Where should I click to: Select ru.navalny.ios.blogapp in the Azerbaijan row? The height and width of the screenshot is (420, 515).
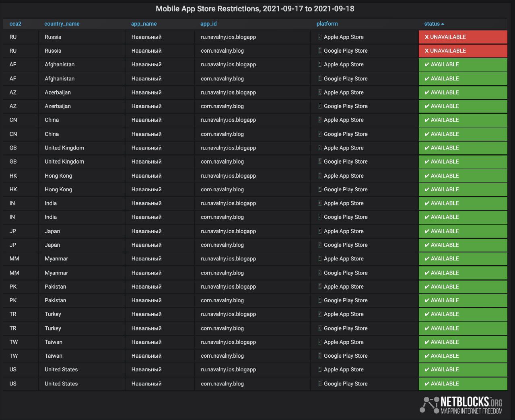point(228,92)
